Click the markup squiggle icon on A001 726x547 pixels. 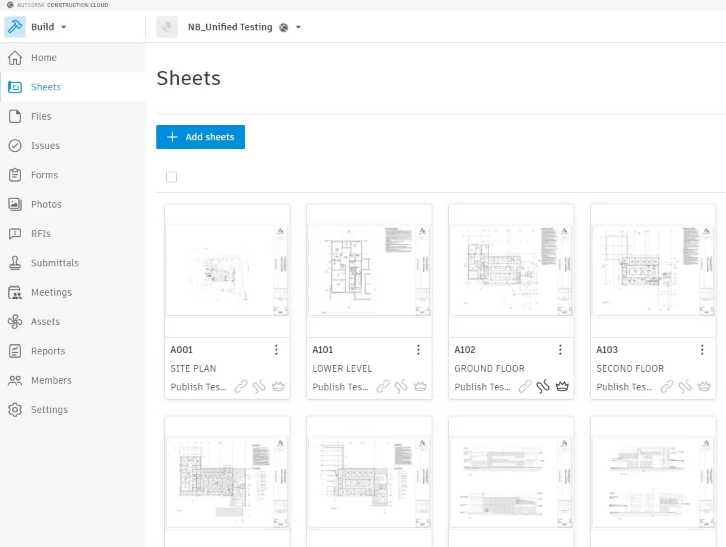pos(259,386)
